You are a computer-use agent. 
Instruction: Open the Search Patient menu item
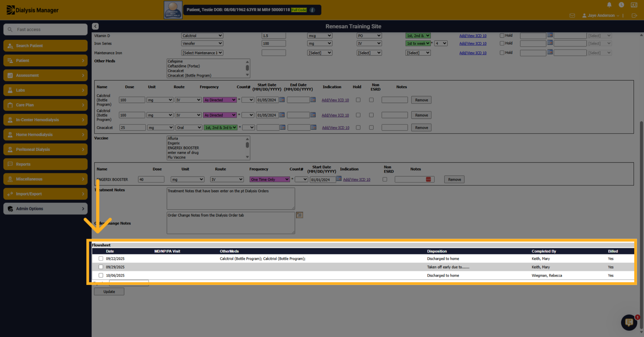(x=45, y=46)
